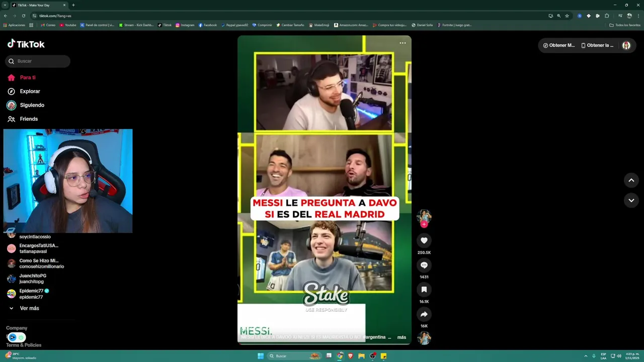
Task: Open Chrome from the taskbar
Action: point(340,356)
